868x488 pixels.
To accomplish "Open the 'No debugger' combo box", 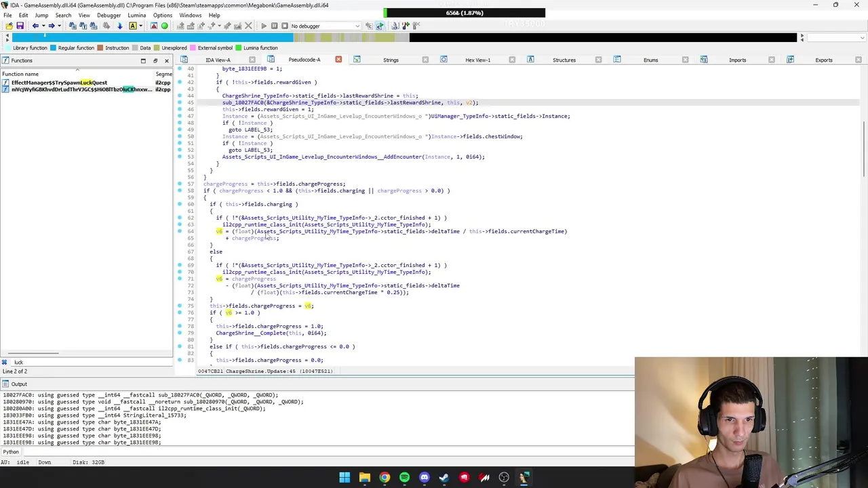I will [324, 26].
